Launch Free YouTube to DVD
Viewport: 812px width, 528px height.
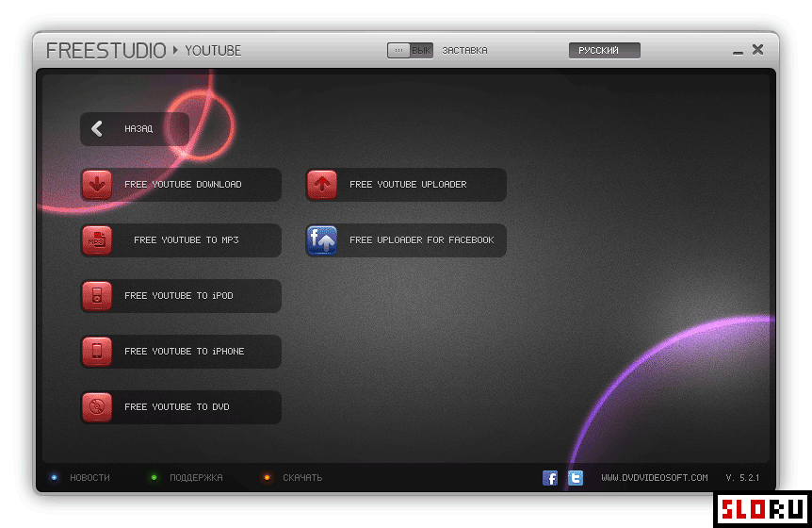coord(181,406)
